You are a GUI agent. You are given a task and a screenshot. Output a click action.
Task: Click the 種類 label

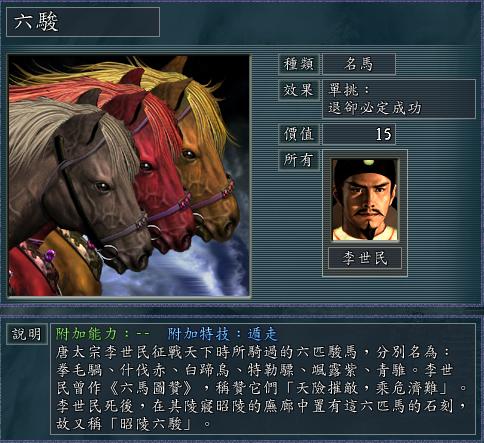299,64
